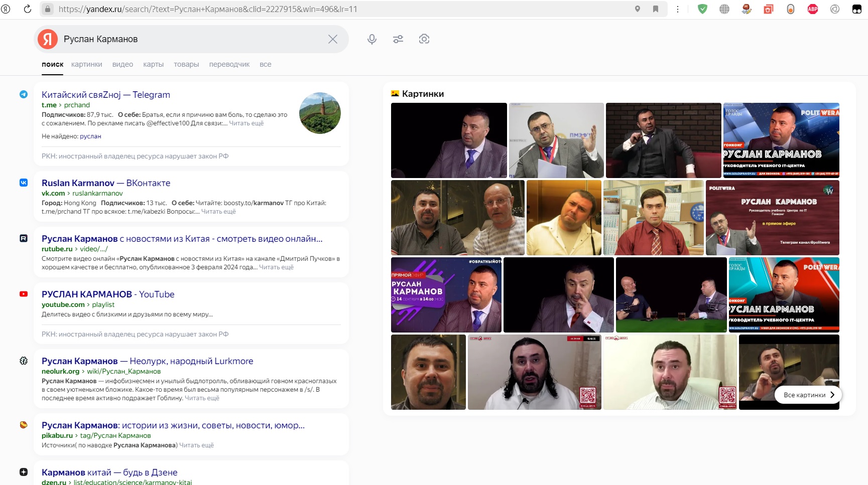Click the Great Wall channel thumbnail
The image size is (868, 485).
click(320, 113)
